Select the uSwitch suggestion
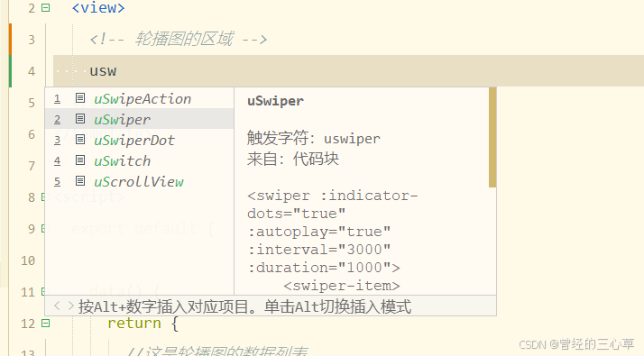Screen dimensions: 644x356 (139, 160)
